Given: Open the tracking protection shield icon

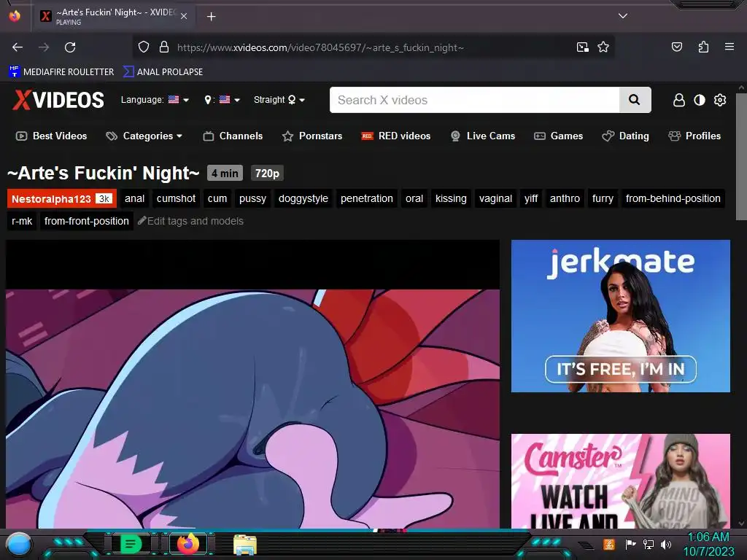Looking at the screenshot, I should pos(144,47).
